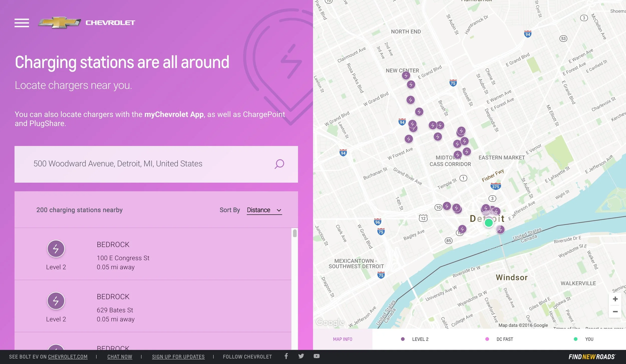Open Chevrolet's Facebook page icon

pyautogui.click(x=286, y=356)
